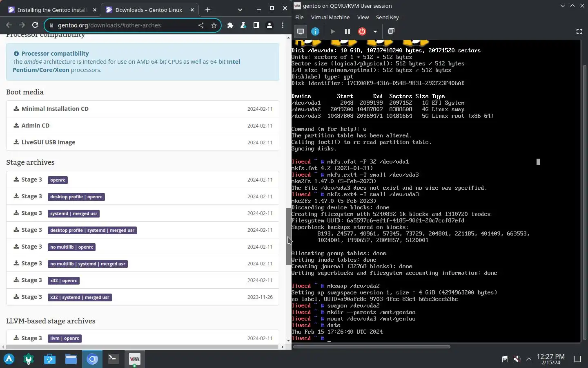Download Stage 3 systemd | merged usr
This screenshot has width=588, height=368.
[x=143, y=213]
